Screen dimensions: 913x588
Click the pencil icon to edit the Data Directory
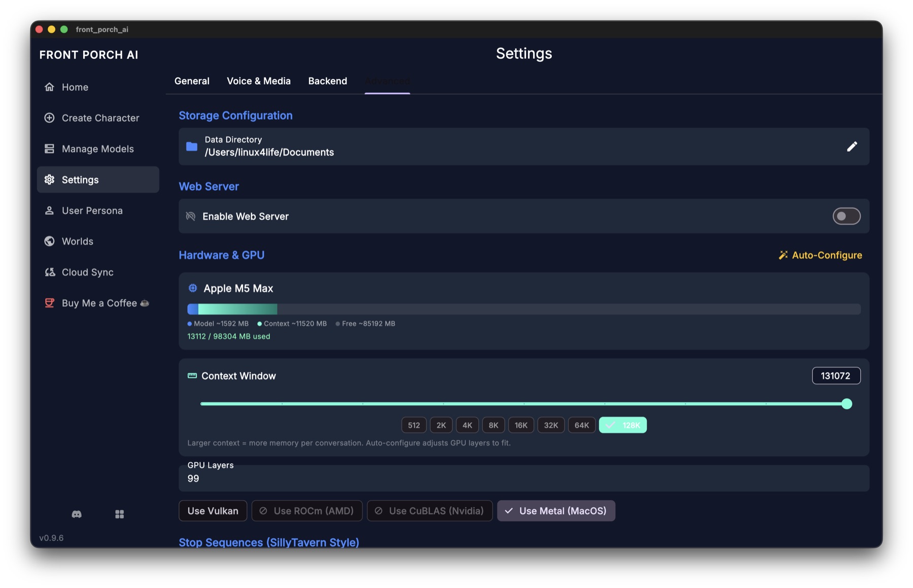click(852, 147)
